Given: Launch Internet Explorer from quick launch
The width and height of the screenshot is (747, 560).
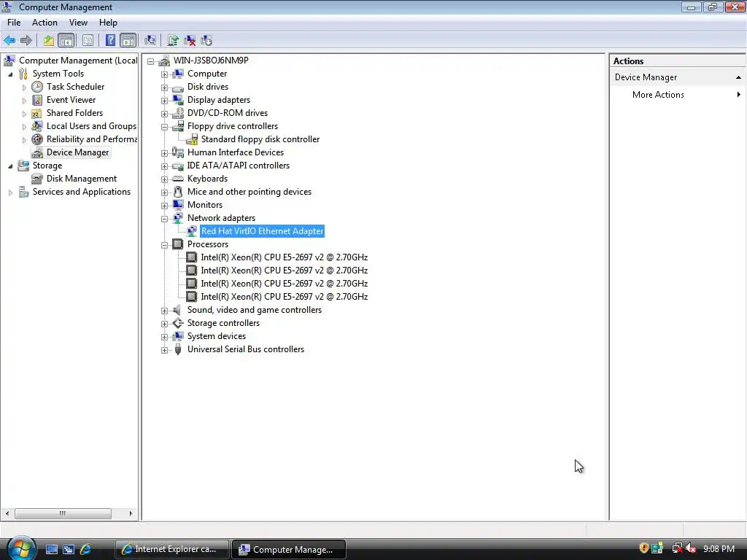Looking at the screenshot, I should (86, 549).
